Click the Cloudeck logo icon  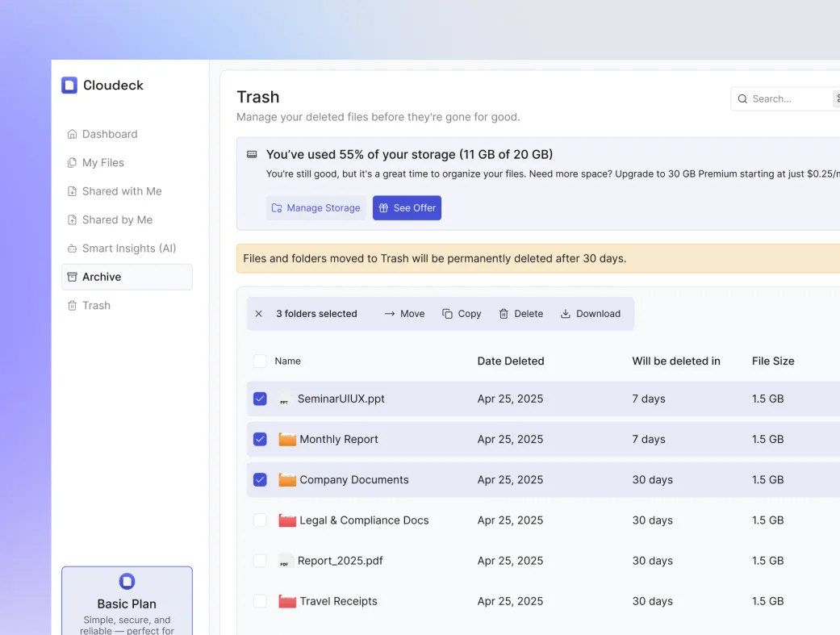click(69, 86)
